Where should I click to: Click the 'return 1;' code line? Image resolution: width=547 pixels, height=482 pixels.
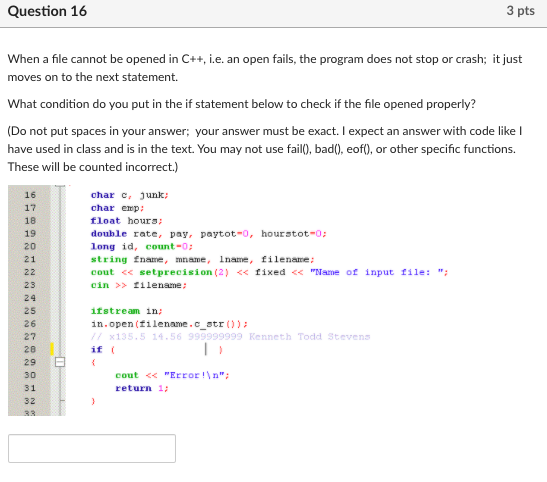click(142, 388)
